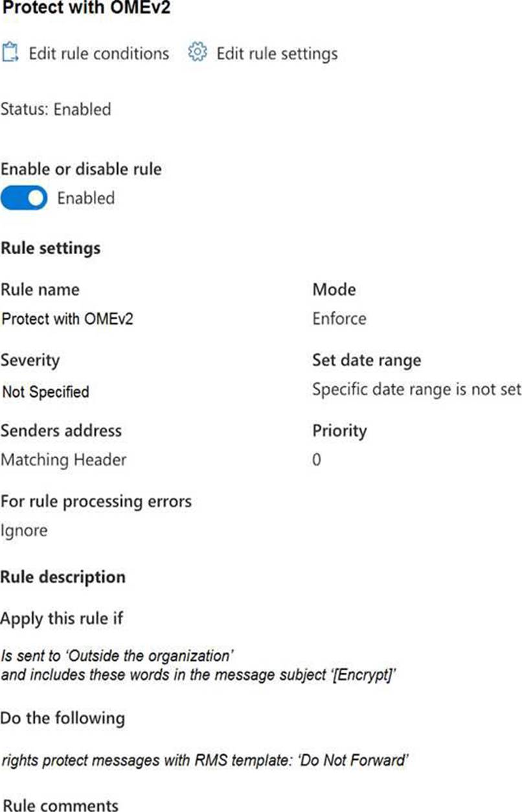522x812 pixels.
Task: Click the Specific date range is not set text
Action: 416,389
